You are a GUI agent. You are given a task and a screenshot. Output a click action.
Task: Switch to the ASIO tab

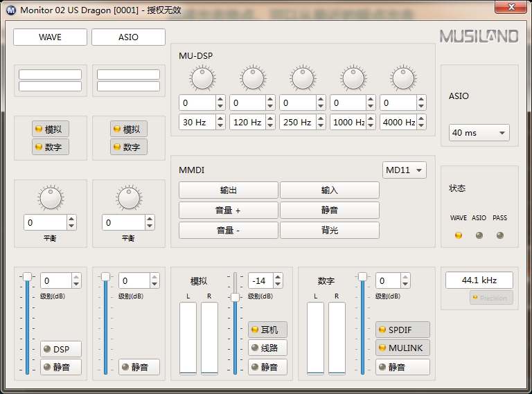[128, 37]
